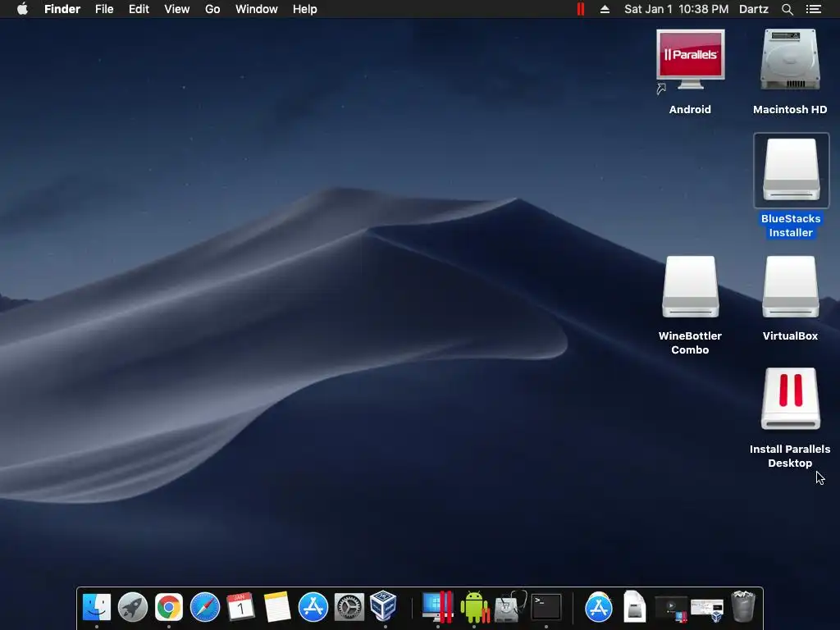Click the 'BlueStacks Installer' label text

tap(791, 226)
